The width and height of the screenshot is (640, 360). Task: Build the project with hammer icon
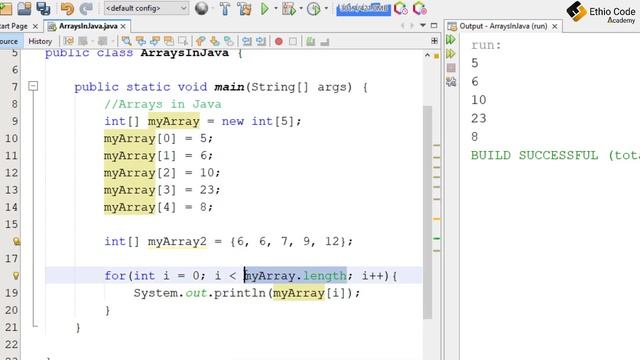(225, 9)
